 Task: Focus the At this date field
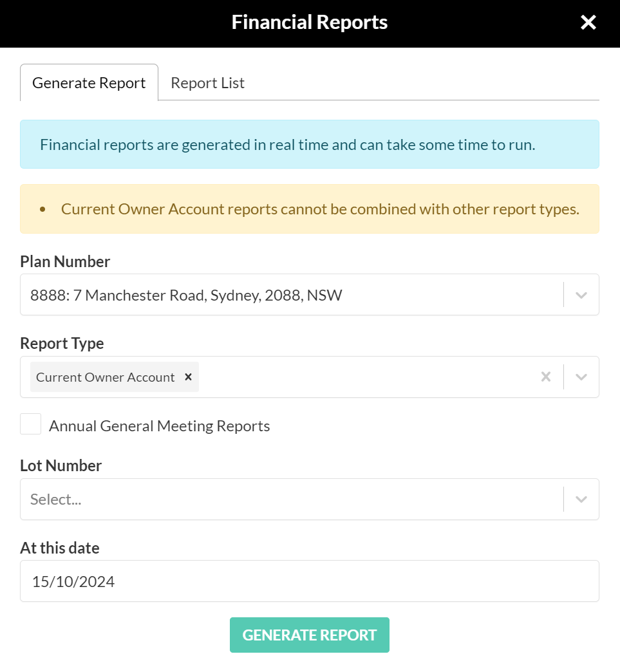[x=310, y=581]
